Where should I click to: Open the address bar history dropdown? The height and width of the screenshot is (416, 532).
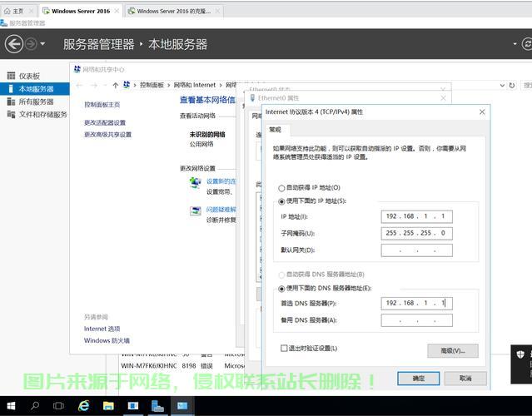(x=502, y=85)
